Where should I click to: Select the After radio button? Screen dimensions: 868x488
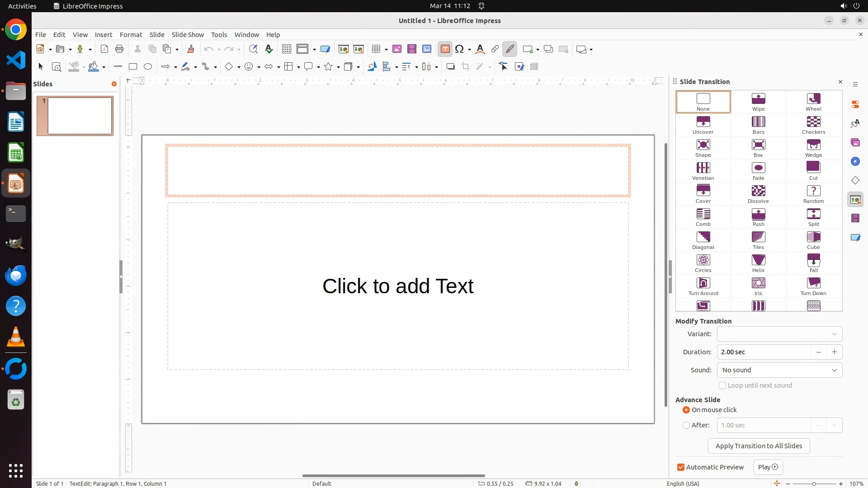click(686, 425)
